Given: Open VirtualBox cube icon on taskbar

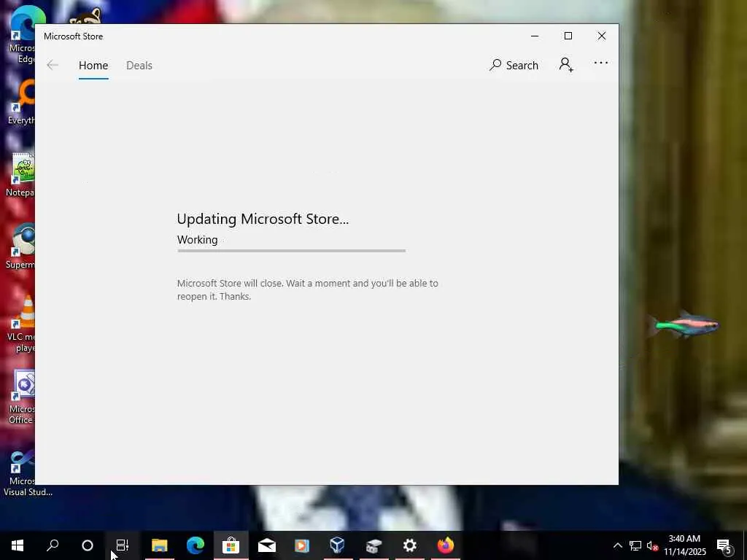Looking at the screenshot, I should point(337,545).
